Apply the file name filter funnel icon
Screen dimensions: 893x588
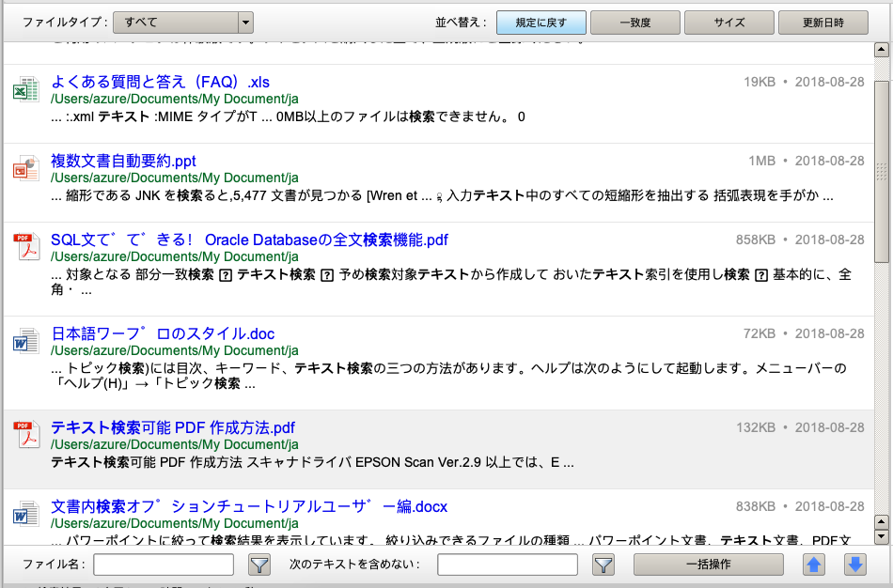click(x=258, y=565)
